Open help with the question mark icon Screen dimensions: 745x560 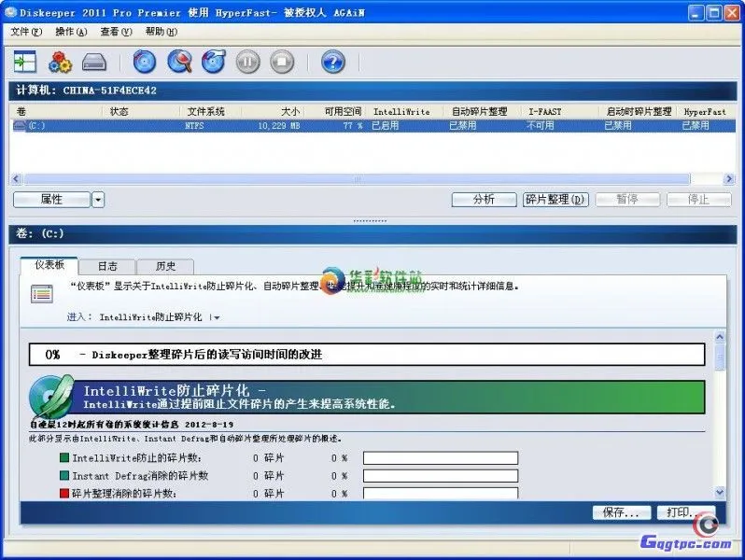(x=333, y=62)
